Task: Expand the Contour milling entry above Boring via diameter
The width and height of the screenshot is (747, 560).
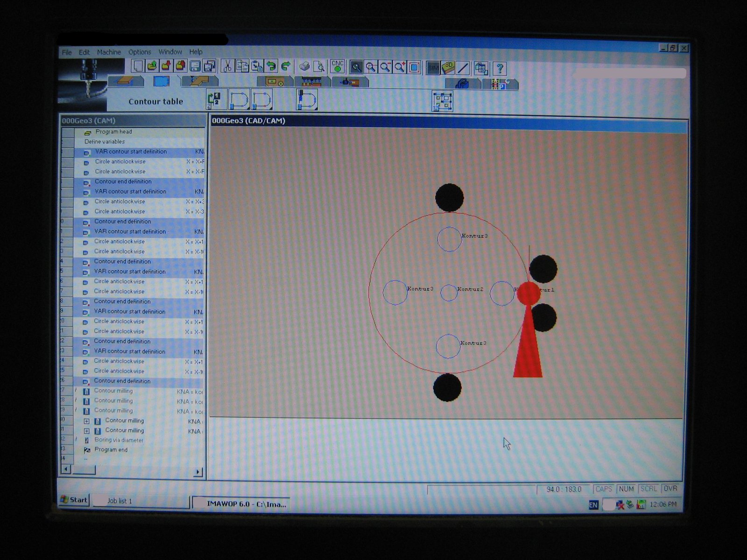Action: 86,431
